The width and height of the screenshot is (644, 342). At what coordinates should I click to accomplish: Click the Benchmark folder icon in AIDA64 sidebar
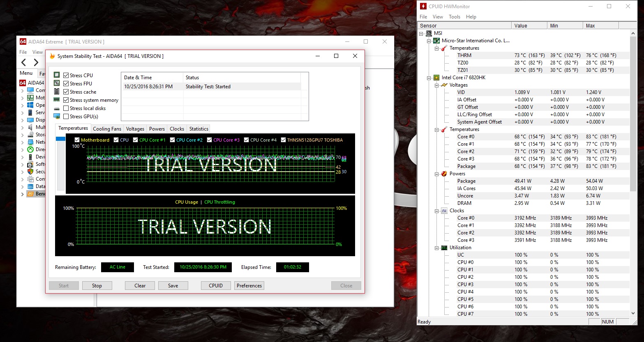(30, 194)
